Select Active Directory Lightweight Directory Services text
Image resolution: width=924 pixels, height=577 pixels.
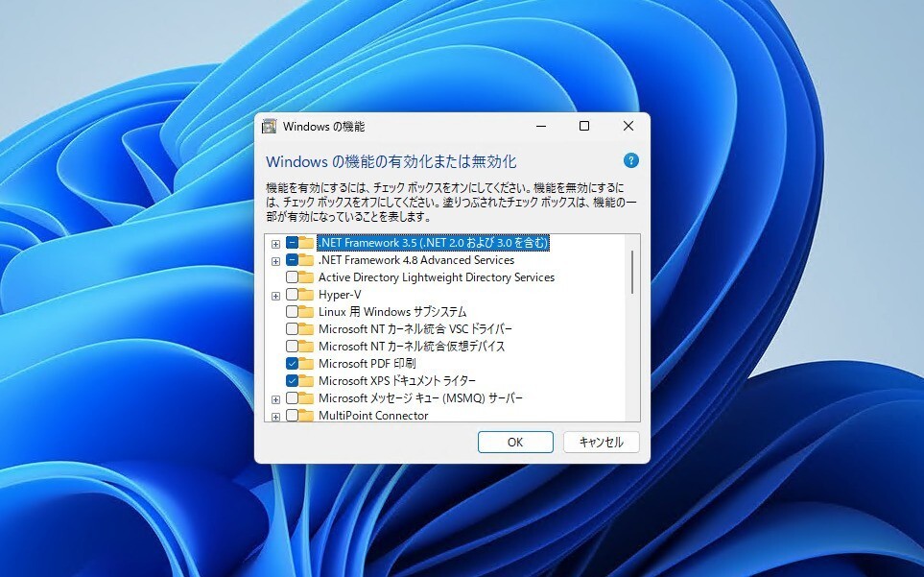click(436, 277)
